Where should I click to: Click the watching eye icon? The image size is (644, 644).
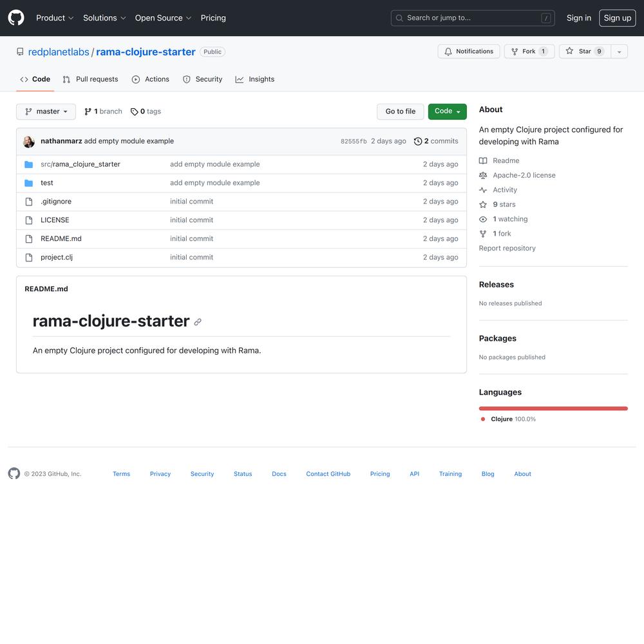click(483, 220)
